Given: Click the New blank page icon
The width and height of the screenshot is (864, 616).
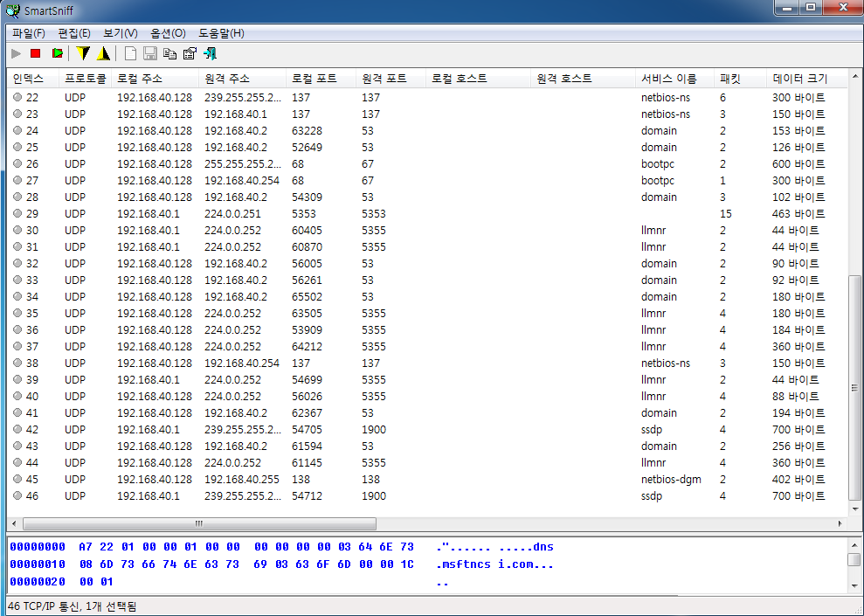Looking at the screenshot, I should pyautogui.click(x=130, y=53).
